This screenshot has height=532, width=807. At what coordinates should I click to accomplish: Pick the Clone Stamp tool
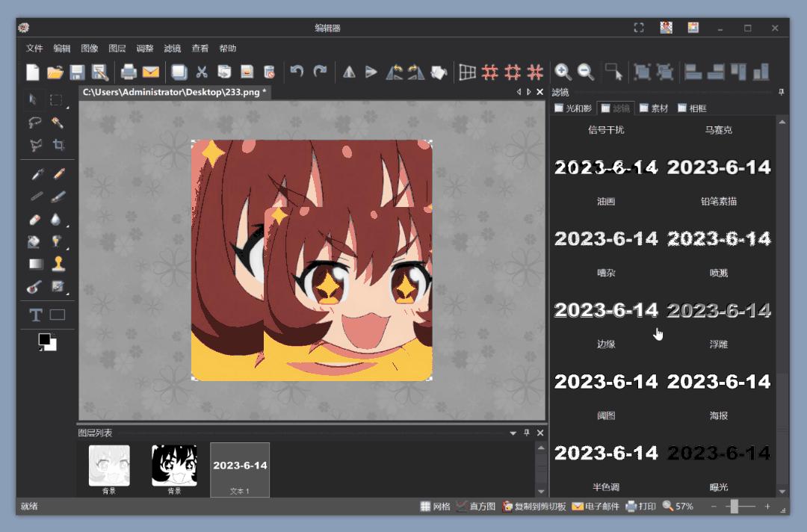[x=58, y=263]
